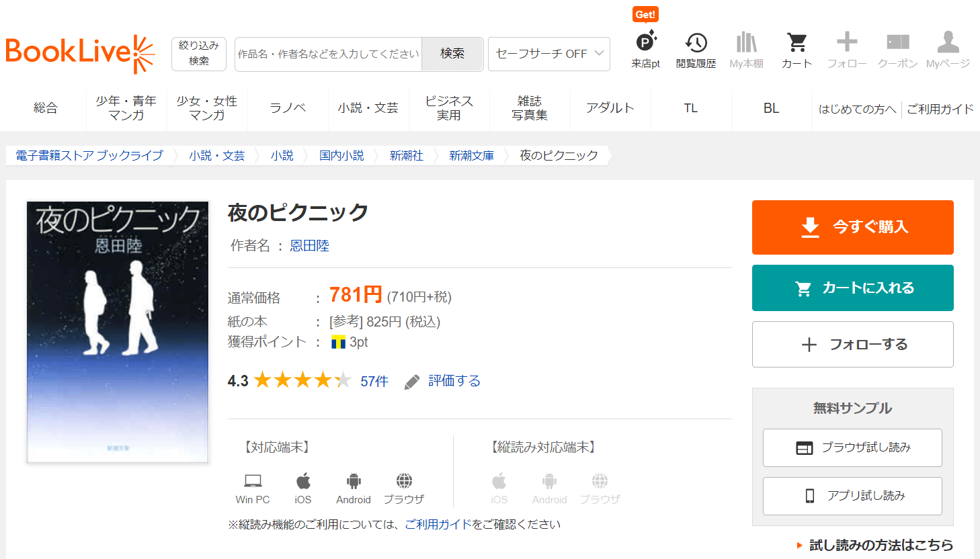The image size is (980, 559).
Task: Select the ビジネス実用 category tab
Action: (449, 108)
